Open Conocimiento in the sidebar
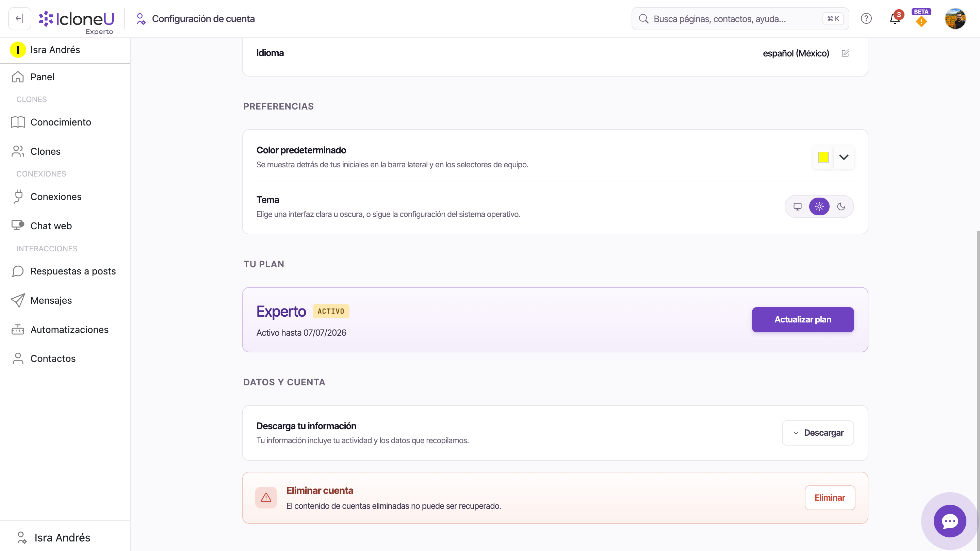 click(x=65, y=122)
